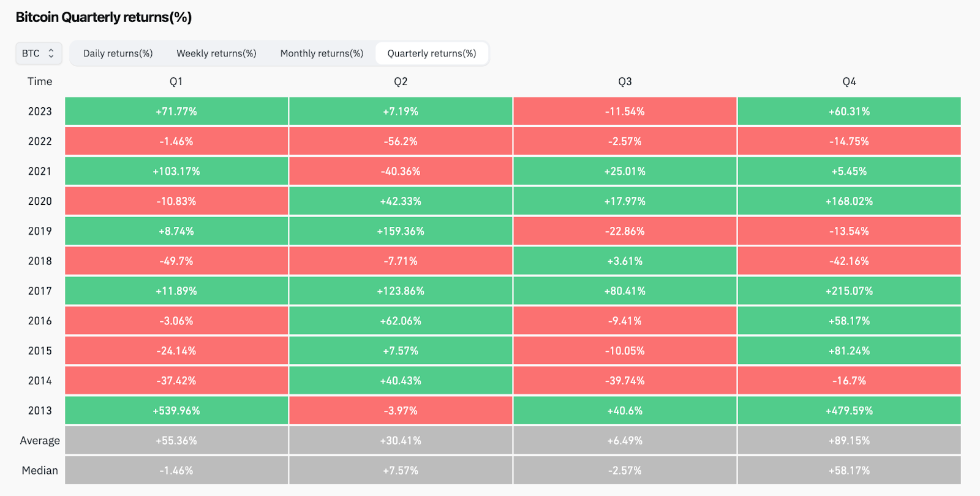Select the 2014 row label
The width and height of the screenshot is (980, 496).
40,381
